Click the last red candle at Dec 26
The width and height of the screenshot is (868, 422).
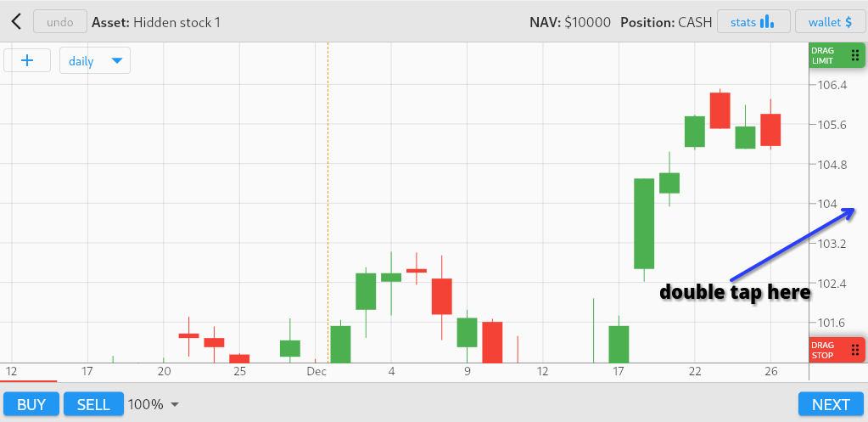(770, 129)
